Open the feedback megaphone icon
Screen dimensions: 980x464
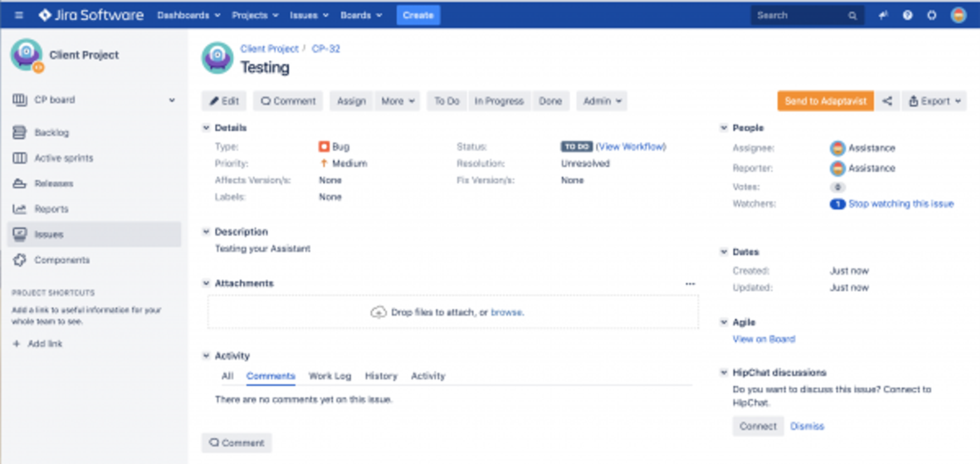pos(883,15)
